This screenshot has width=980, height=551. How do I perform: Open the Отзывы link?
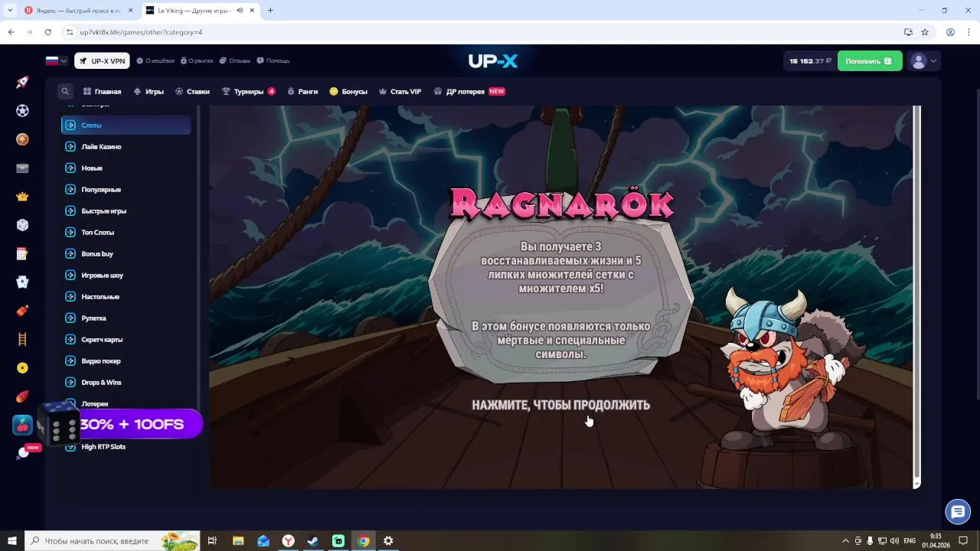pyautogui.click(x=235, y=60)
